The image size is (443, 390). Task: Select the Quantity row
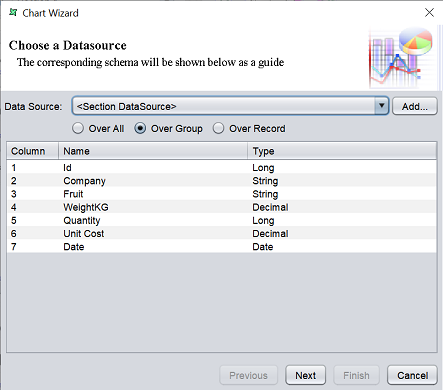tap(222, 220)
